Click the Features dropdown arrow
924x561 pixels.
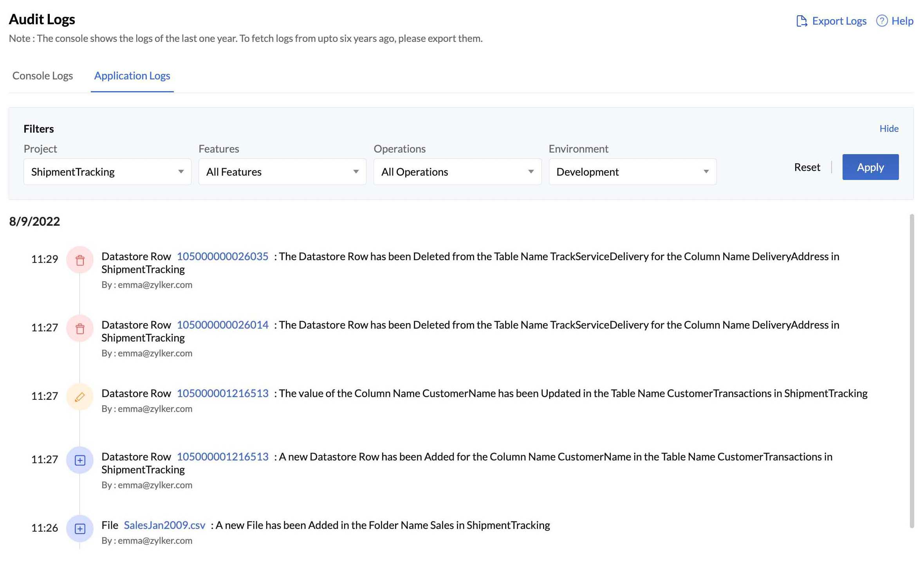click(356, 172)
